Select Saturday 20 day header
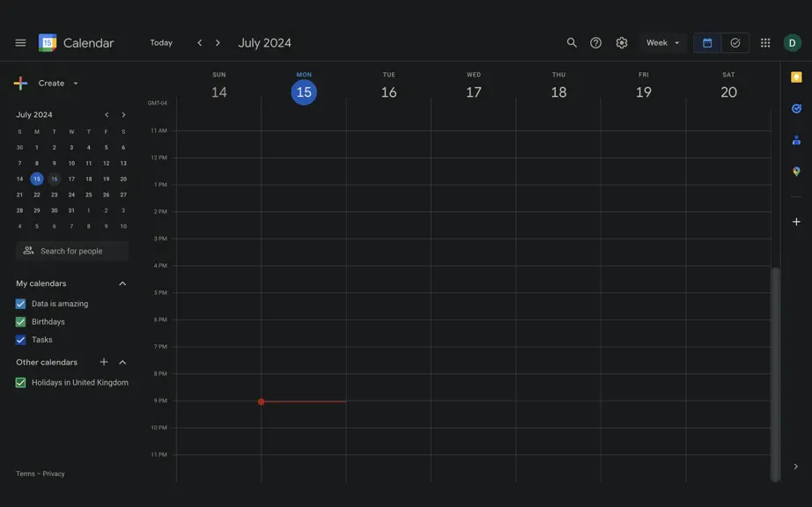 click(x=728, y=92)
